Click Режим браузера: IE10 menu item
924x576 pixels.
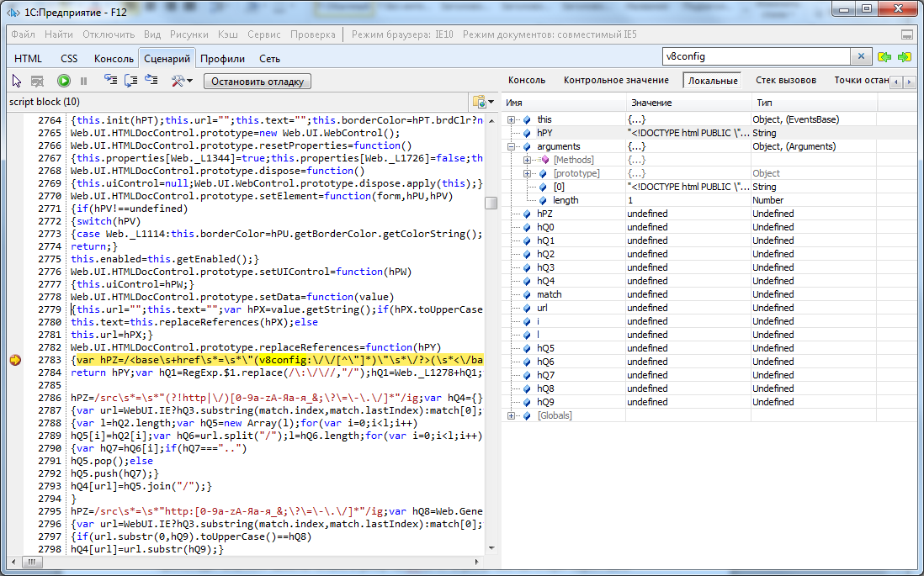401,34
